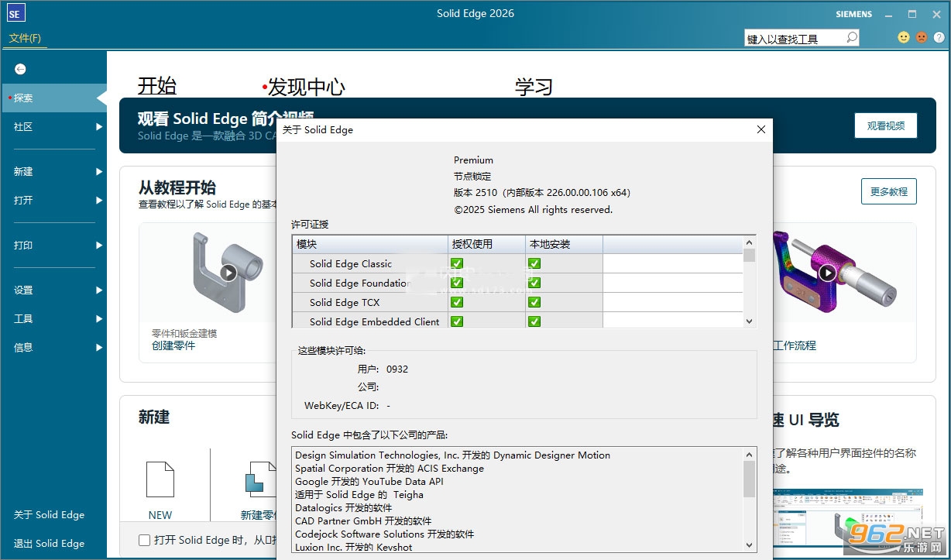Click 关于 Solid Edge in sidebar

(x=50, y=514)
